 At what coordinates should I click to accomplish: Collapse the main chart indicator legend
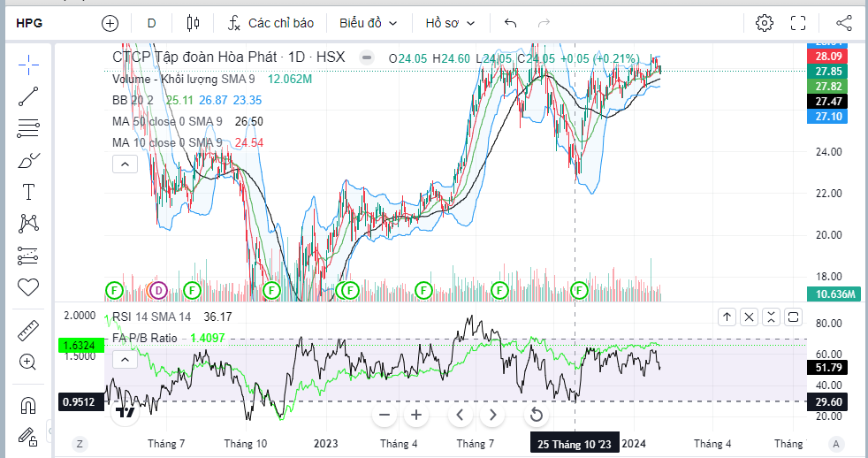(x=126, y=164)
